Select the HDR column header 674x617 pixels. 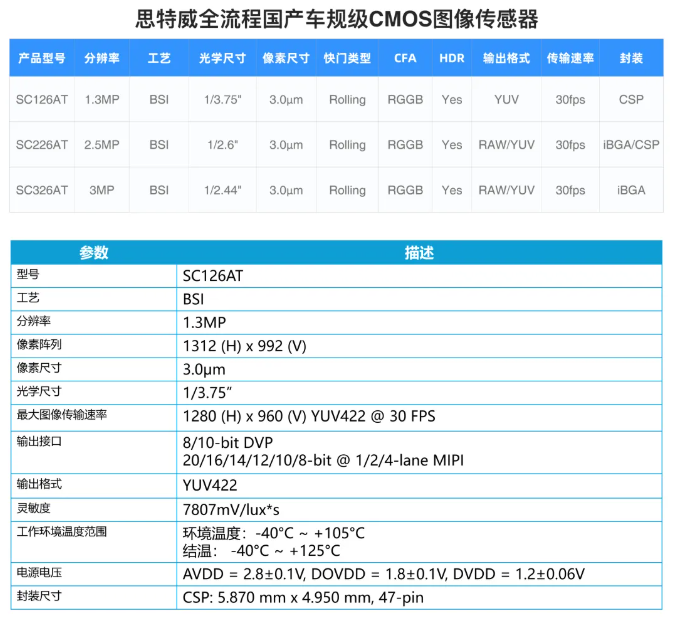tap(452, 59)
